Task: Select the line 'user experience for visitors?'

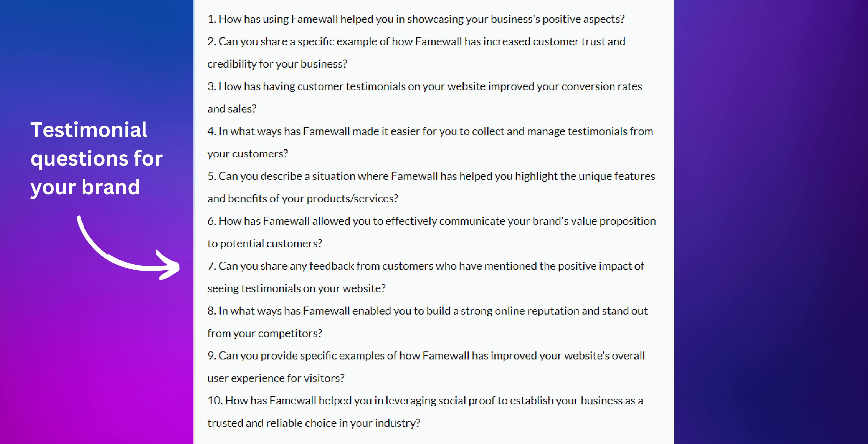Action: click(x=276, y=378)
